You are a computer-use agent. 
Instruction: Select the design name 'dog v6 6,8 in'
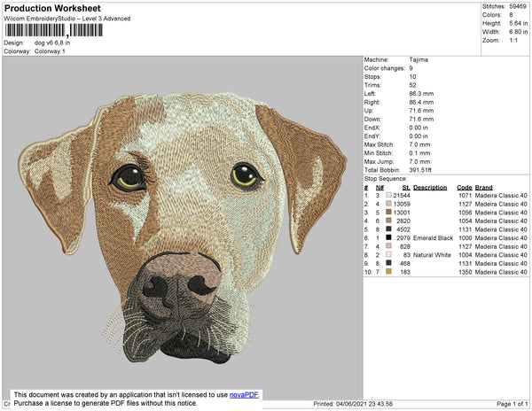52,43
